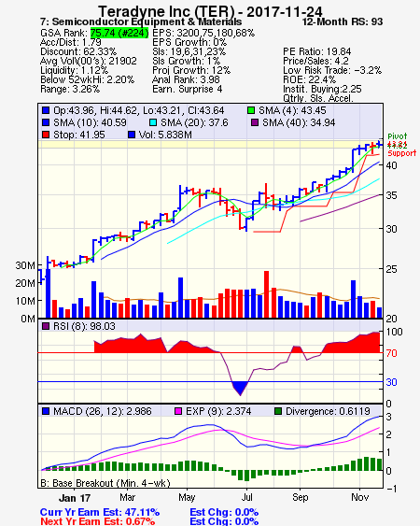Click the Acc/Dist: 1.79 value
The height and width of the screenshot is (526, 420).
pyautogui.click(x=71, y=42)
